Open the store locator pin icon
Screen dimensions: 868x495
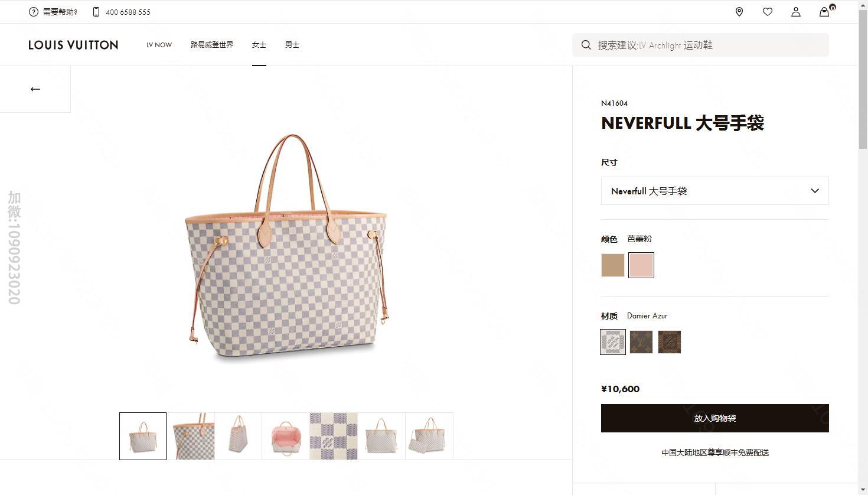click(739, 12)
